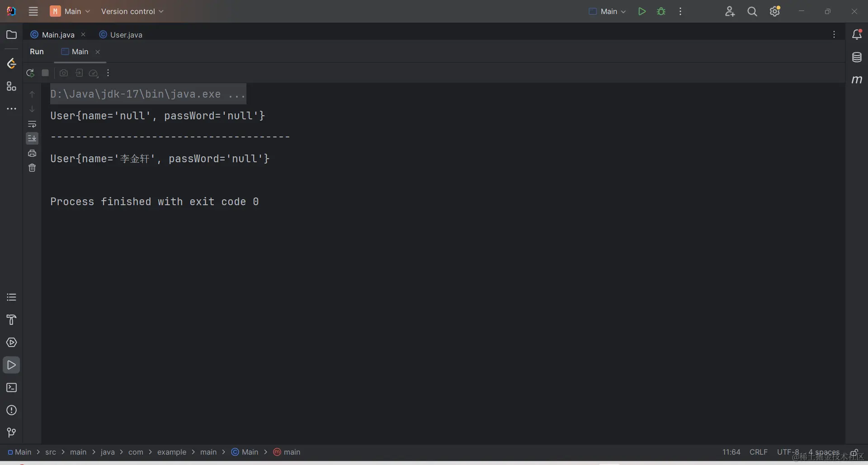Debug the Main configuration

click(661, 11)
